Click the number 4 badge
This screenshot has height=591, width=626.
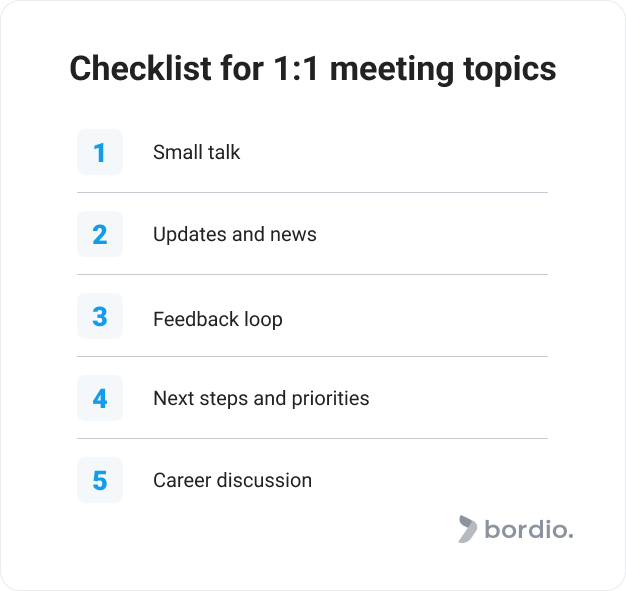pos(100,398)
